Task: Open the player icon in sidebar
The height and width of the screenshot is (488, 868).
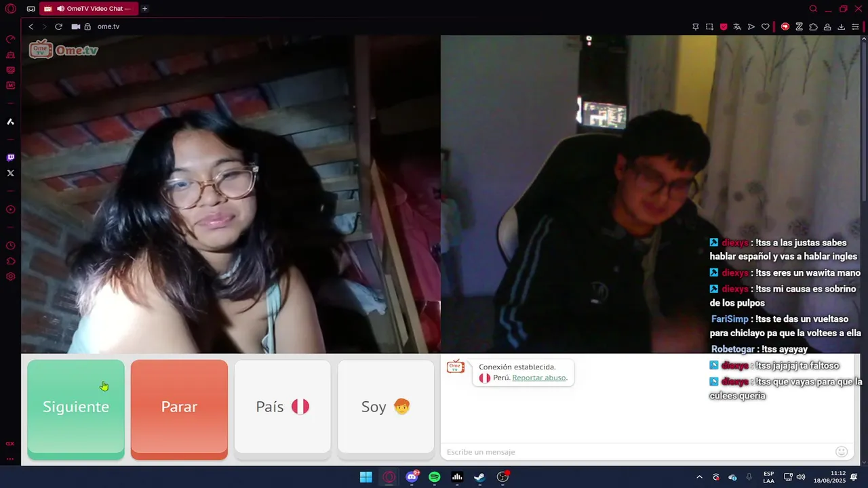Action: [x=10, y=209]
